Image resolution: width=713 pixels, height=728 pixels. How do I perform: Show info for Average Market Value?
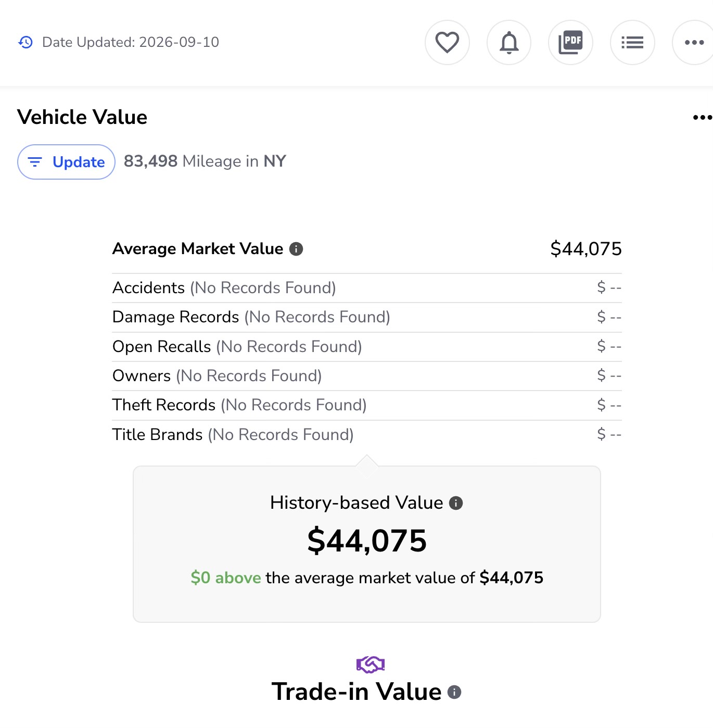[x=296, y=249]
